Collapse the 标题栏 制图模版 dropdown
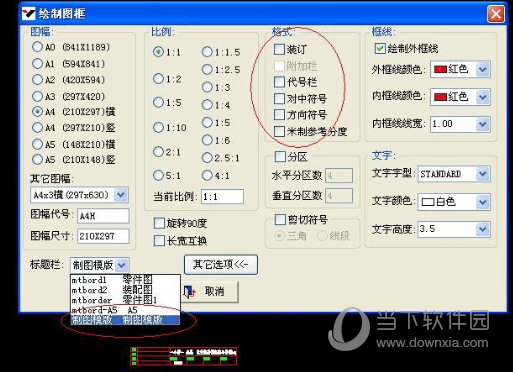The image size is (513, 372). click(x=122, y=265)
